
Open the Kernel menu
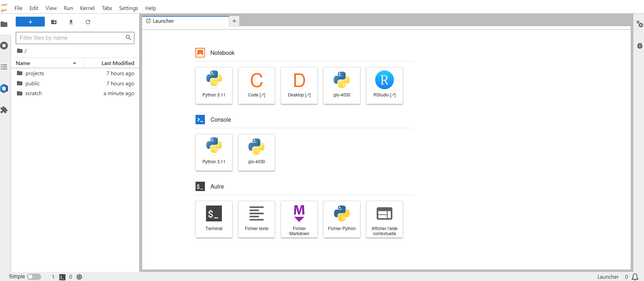[x=87, y=8]
